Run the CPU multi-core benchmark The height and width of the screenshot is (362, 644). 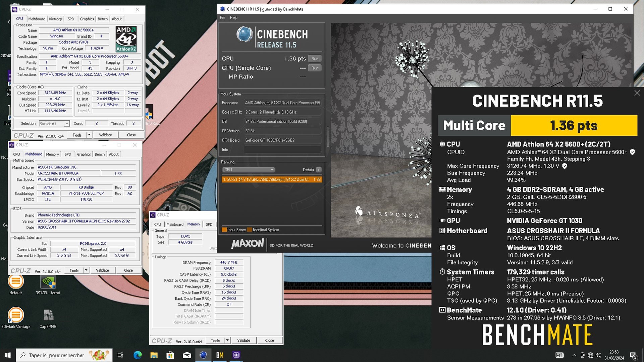tap(315, 59)
